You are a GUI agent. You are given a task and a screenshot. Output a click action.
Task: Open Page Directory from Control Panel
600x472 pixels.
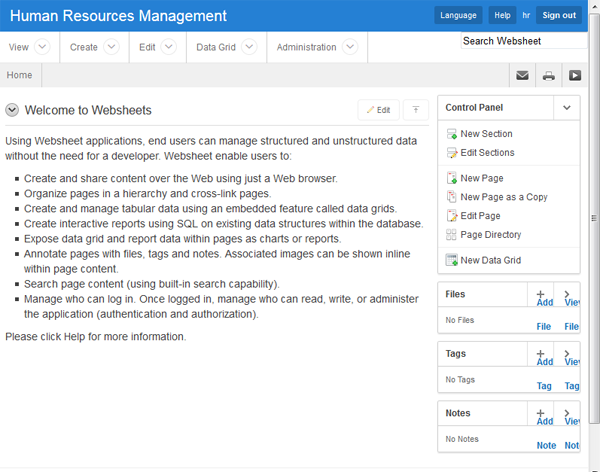(490, 235)
